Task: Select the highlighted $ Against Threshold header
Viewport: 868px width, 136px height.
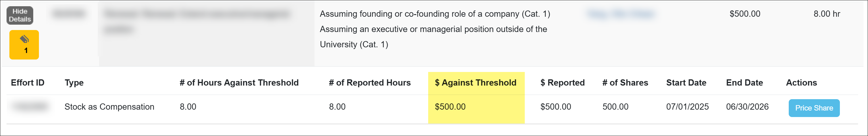Action: point(475,83)
